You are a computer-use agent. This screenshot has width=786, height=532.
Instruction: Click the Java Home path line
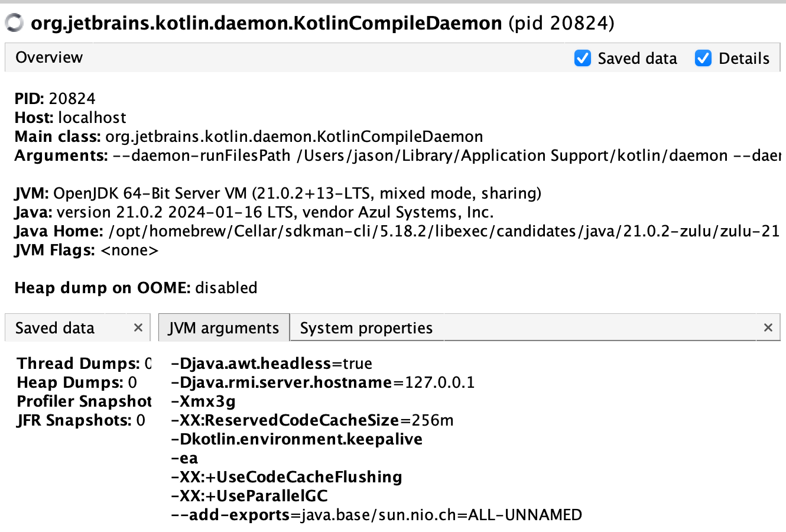(x=398, y=231)
